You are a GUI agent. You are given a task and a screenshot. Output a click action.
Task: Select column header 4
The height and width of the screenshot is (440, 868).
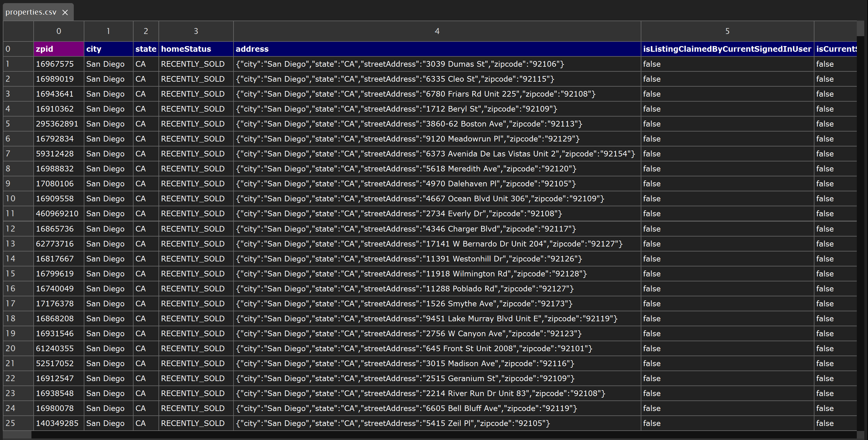tap(437, 31)
